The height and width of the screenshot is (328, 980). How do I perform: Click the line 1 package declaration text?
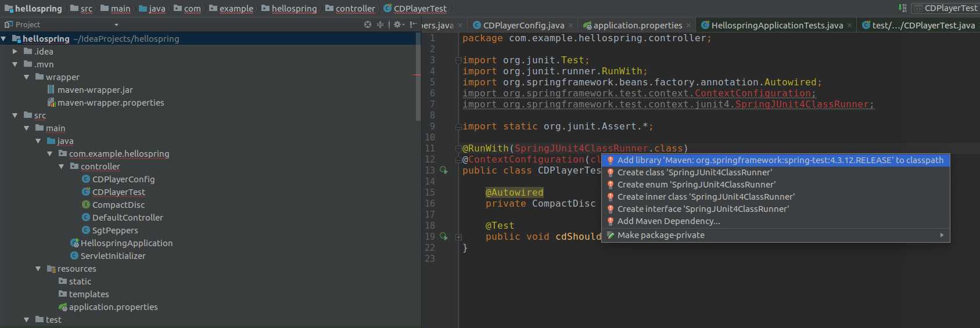[x=587, y=38]
